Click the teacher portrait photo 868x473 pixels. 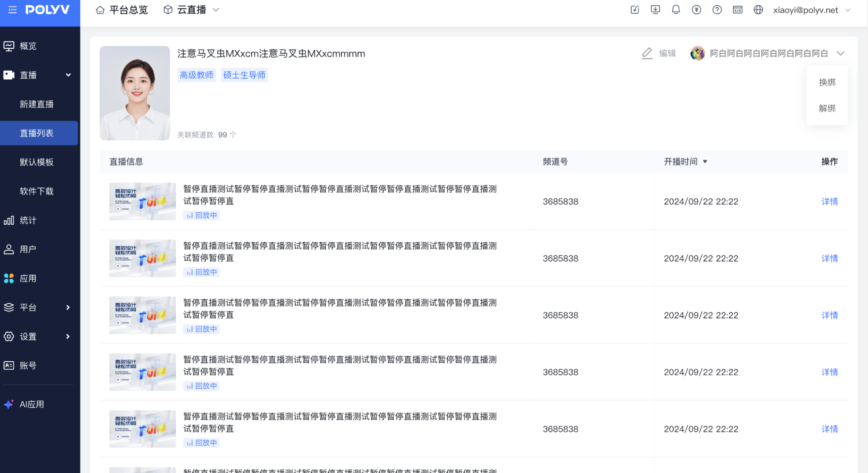point(135,93)
